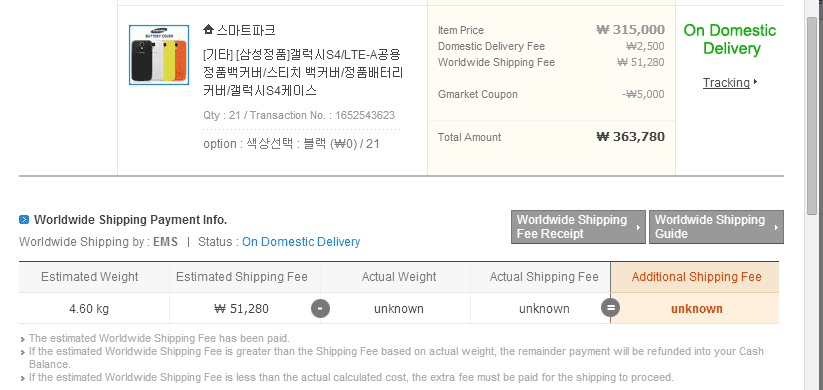This screenshot has width=823, height=390.
Task: Click the Additional Shipping Fee column header
Action: click(695, 277)
